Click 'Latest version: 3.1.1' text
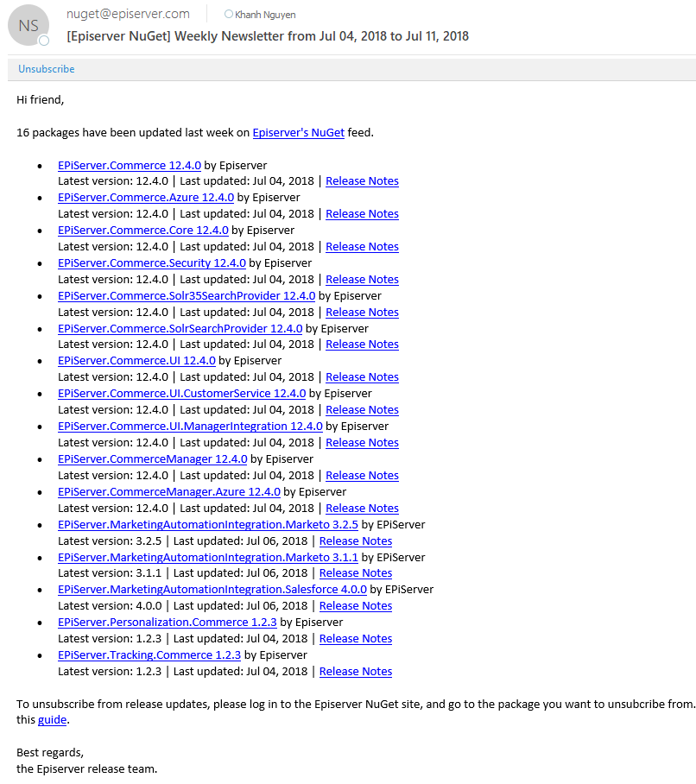The image size is (696, 784). [x=110, y=573]
